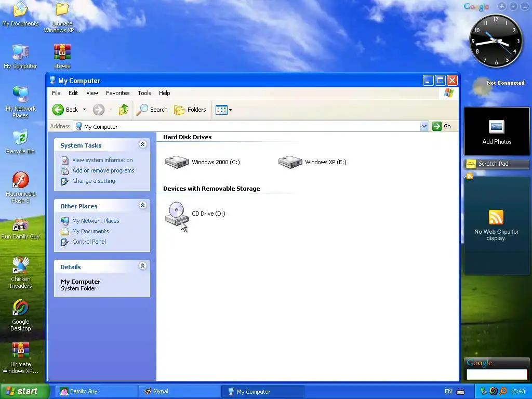Click the My Computer taskbar button
Screen dimensions: 532x399
262,391
